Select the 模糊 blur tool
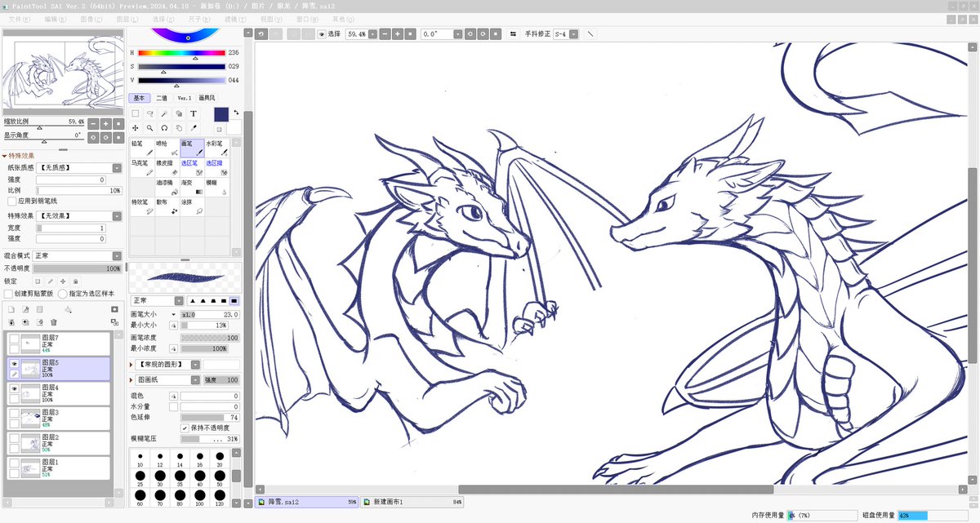980x523 pixels. tap(216, 187)
